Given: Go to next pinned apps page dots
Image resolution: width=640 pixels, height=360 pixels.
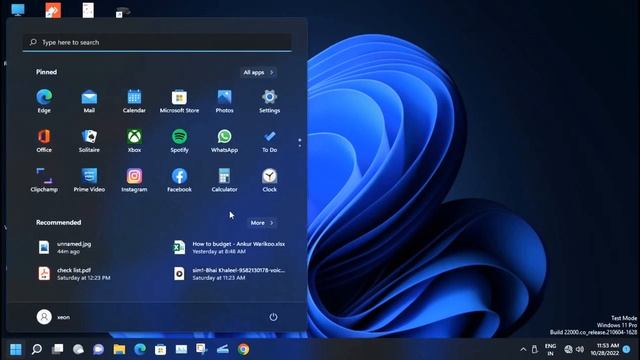Looking at the screenshot, I should [300, 142].
